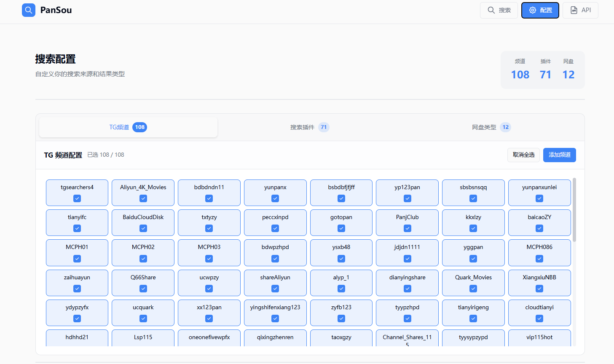
Task: Deselect the cloudtianyi channel checkbox
Action: [x=539, y=318]
